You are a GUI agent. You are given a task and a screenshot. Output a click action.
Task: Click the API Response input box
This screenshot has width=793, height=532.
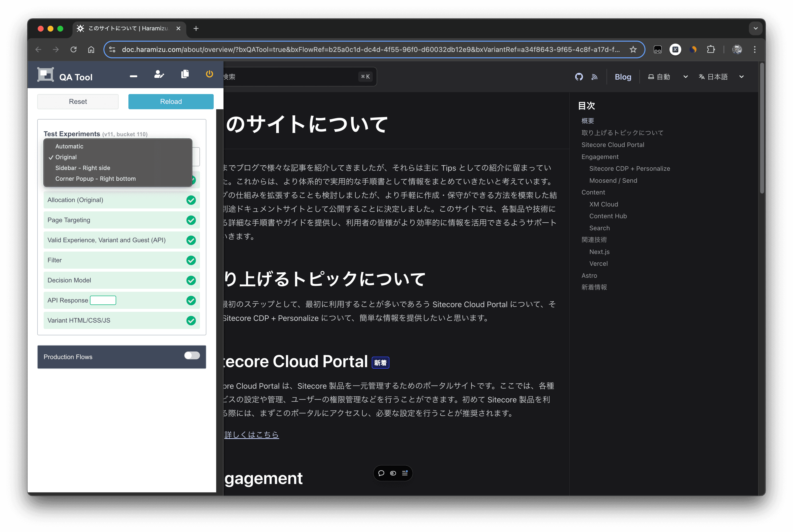point(103,300)
